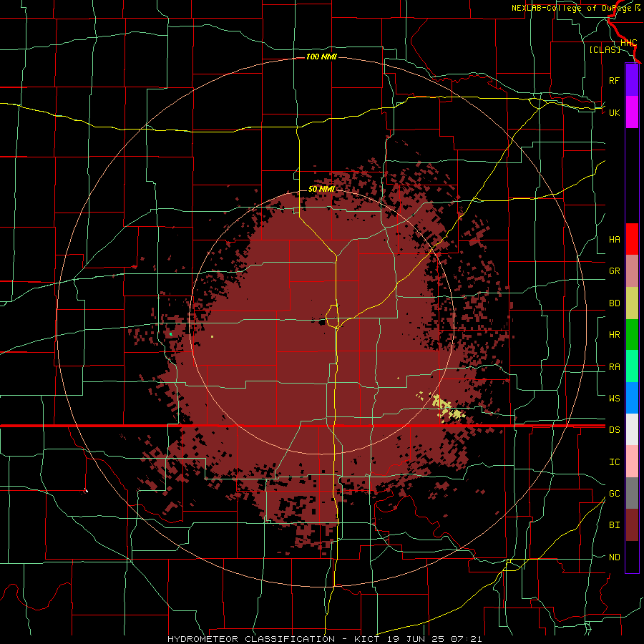Viewport: 644px width, 644px height.
Task: Click the 'KICT' radar site identifier
Action: pos(368,639)
